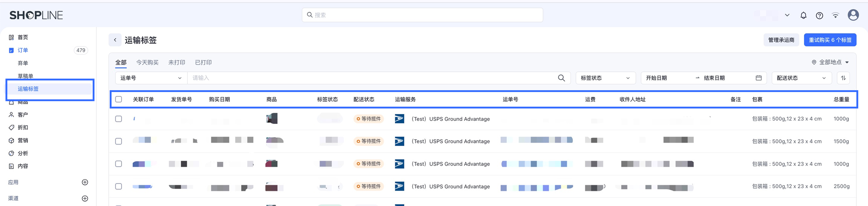Toggle the select-all checkbox in the table header
The height and width of the screenshot is (206, 868).
click(x=119, y=99)
